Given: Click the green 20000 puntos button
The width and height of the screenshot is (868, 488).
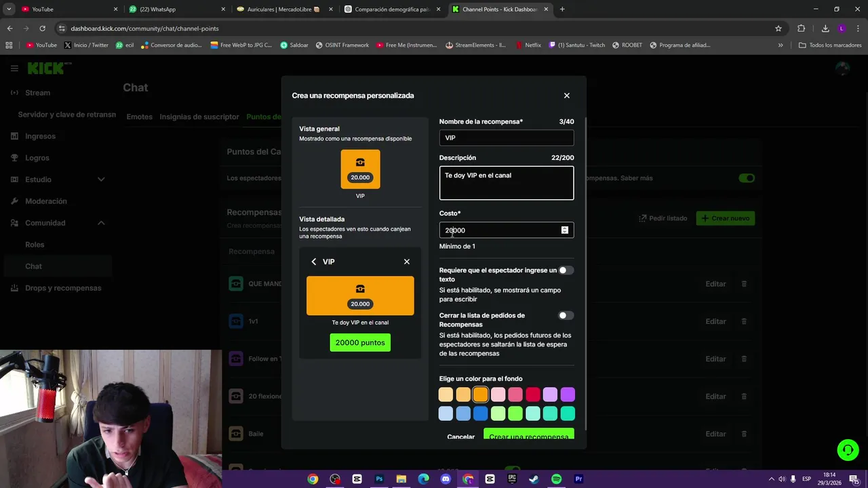Looking at the screenshot, I should point(360,343).
